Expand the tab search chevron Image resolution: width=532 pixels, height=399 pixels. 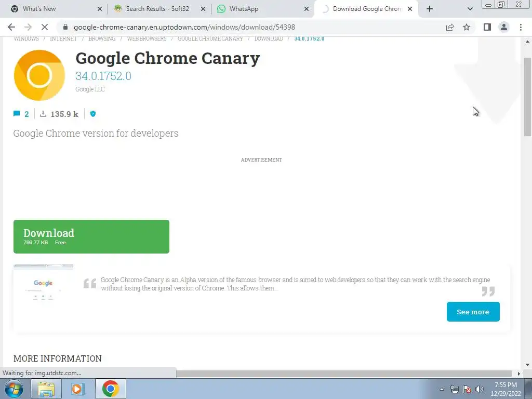tap(470, 9)
